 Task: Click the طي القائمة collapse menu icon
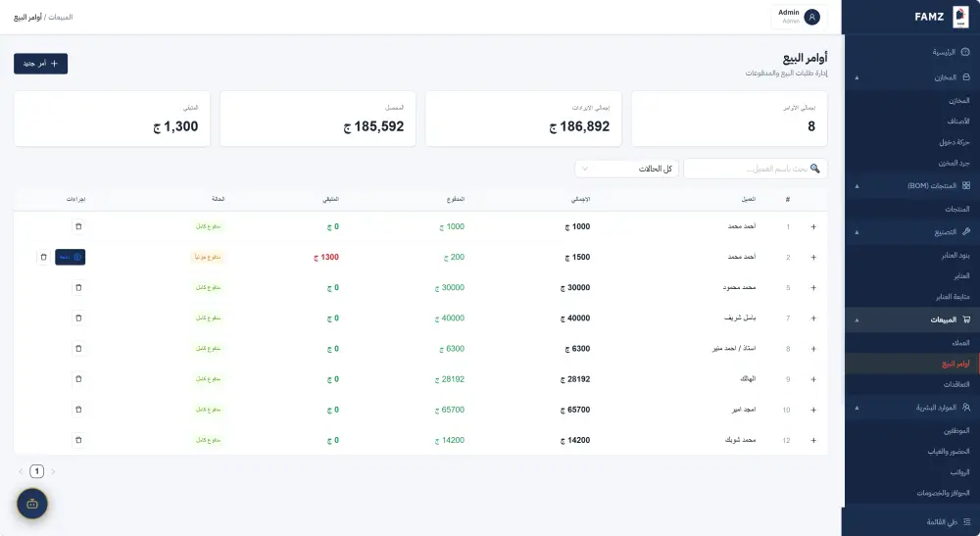point(967,521)
